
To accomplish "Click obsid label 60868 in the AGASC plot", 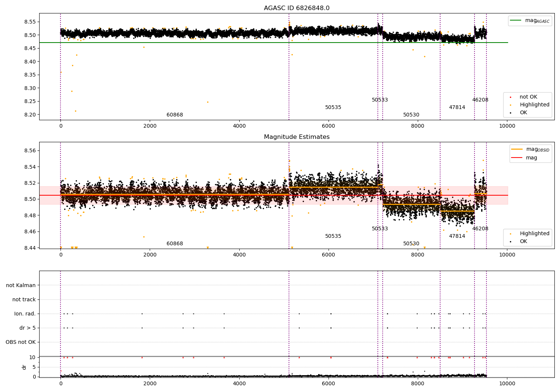I will tap(175, 115).
